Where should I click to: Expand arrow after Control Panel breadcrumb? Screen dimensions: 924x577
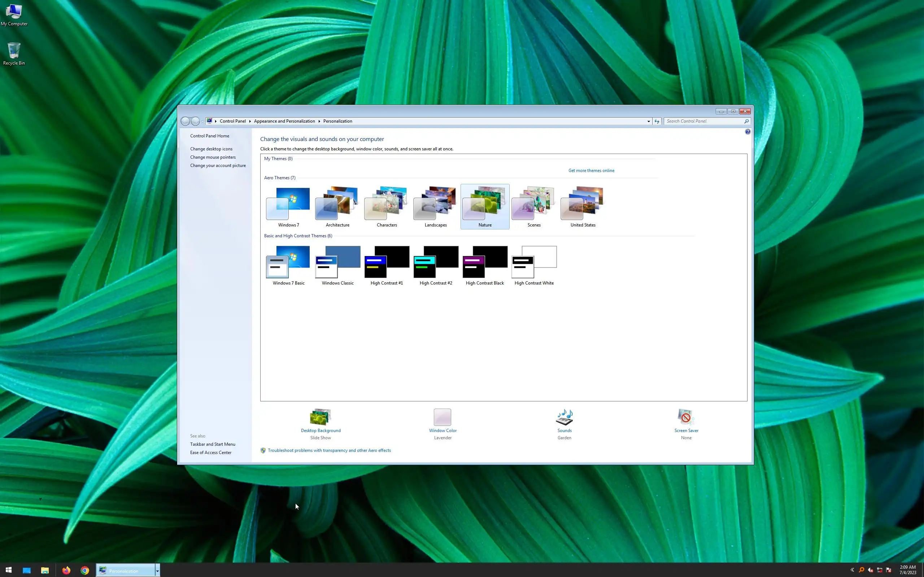tap(250, 122)
